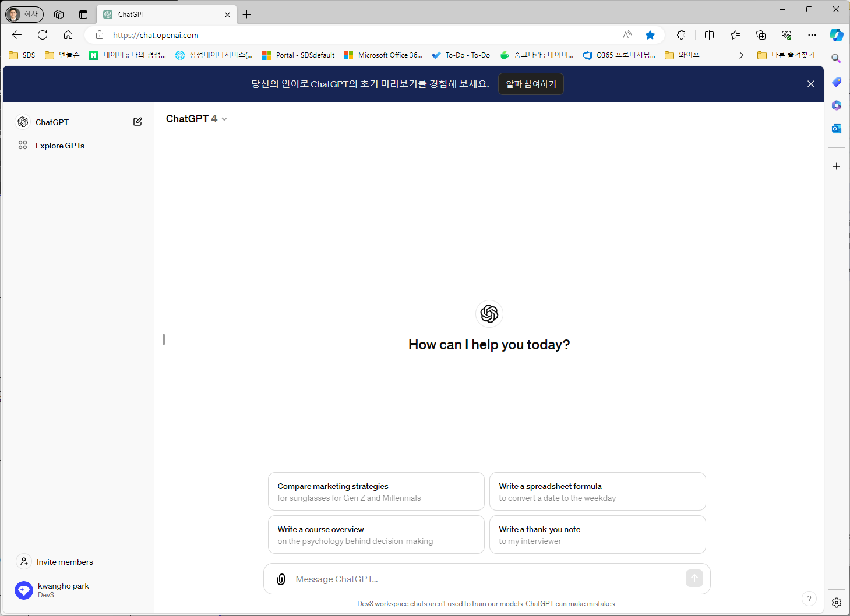850x616 pixels.
Task: Close the ChatGPT browser tab
Action: (x=227, y=15)
